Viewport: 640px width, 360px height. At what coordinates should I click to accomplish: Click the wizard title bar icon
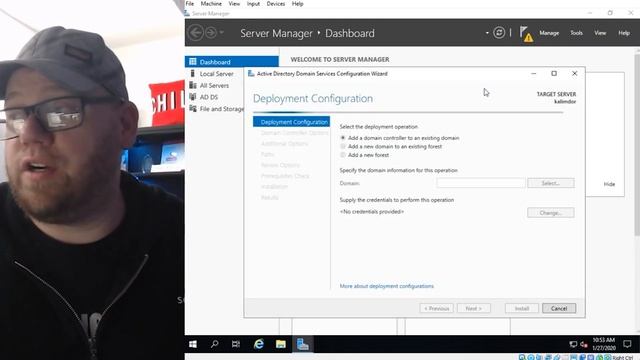point(251,73)
